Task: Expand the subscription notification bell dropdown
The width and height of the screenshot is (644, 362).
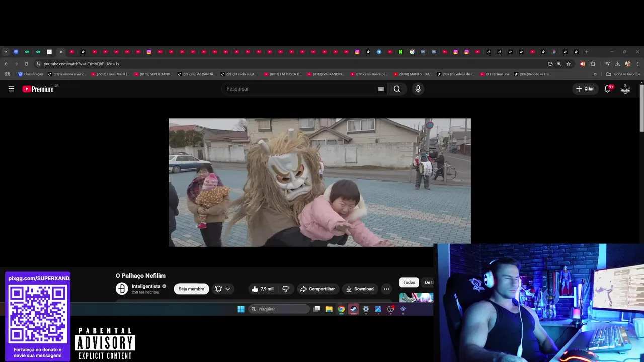Action: (x=222, y=289)
